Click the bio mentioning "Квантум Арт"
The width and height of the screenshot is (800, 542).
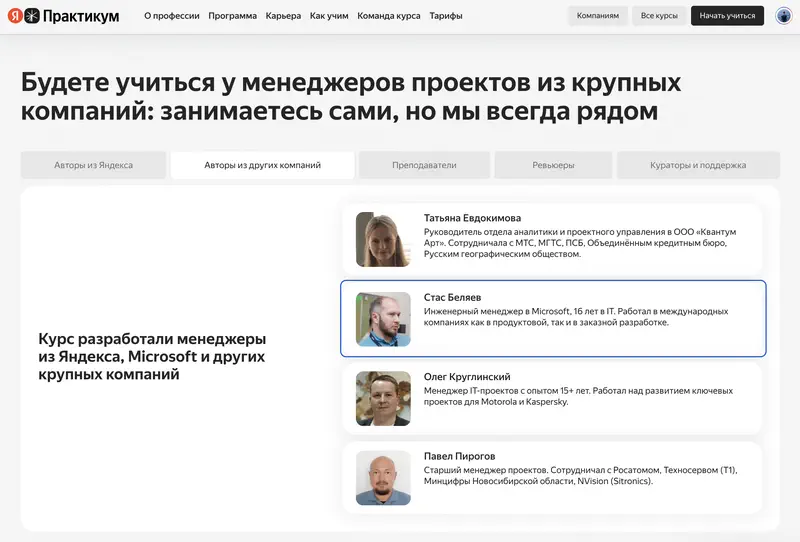coord(580,243)
